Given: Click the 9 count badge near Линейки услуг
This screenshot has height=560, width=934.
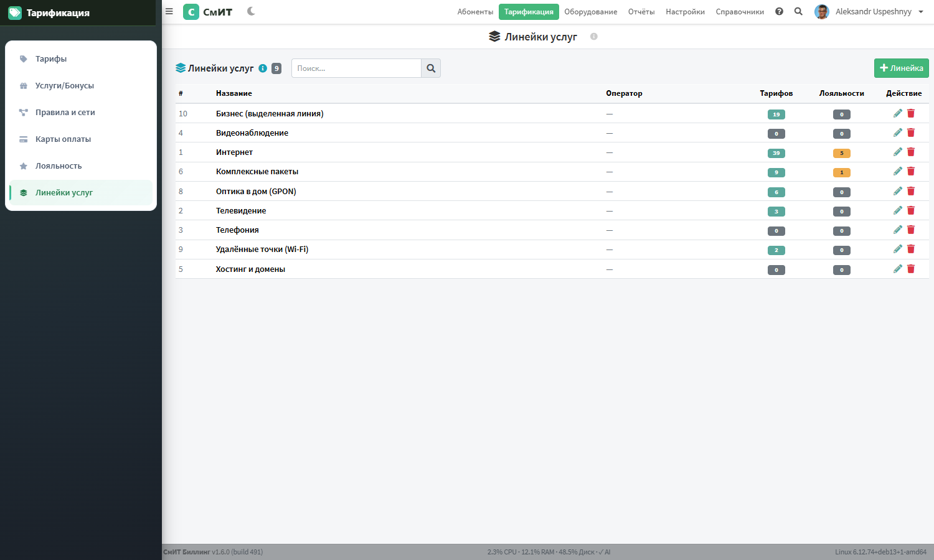Looking at the screenshot, I should tap(276, 68).
